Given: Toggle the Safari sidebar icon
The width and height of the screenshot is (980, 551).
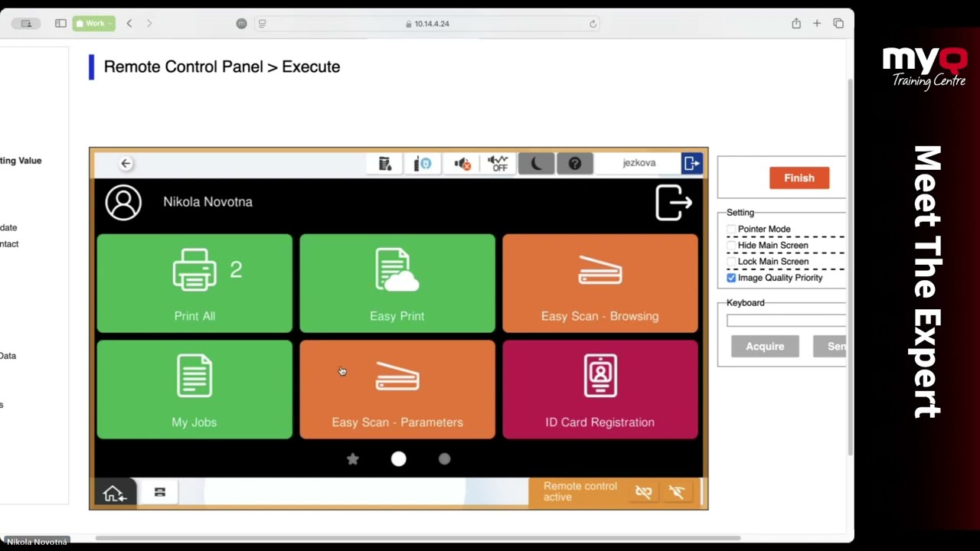Looking at the screenshot, I should click(60, 24).
